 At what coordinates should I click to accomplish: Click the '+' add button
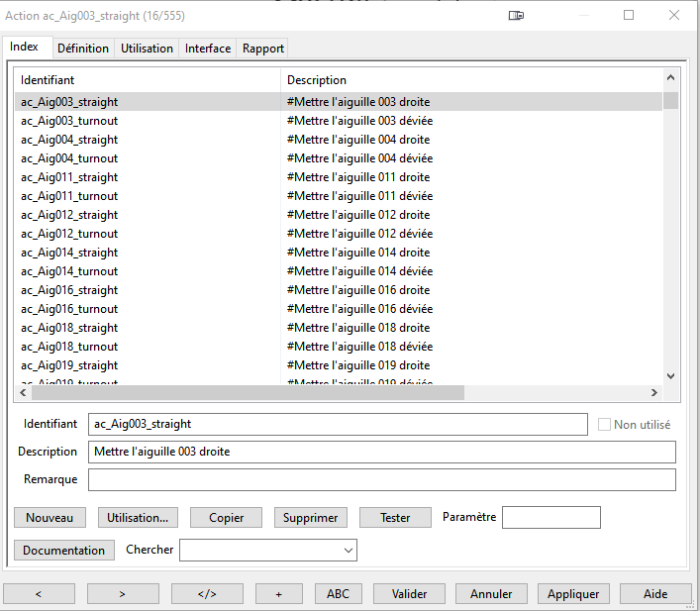pyautogui.click(x=279, y=594)
